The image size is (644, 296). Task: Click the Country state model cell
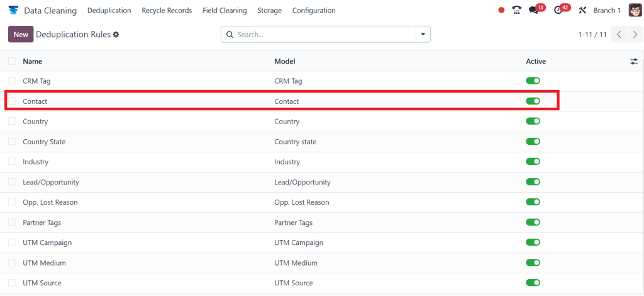click(296, 142)
